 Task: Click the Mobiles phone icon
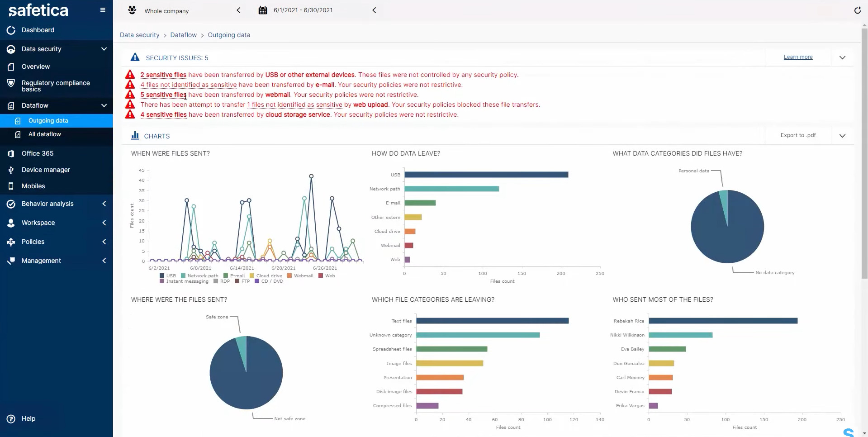pos(11,186)
